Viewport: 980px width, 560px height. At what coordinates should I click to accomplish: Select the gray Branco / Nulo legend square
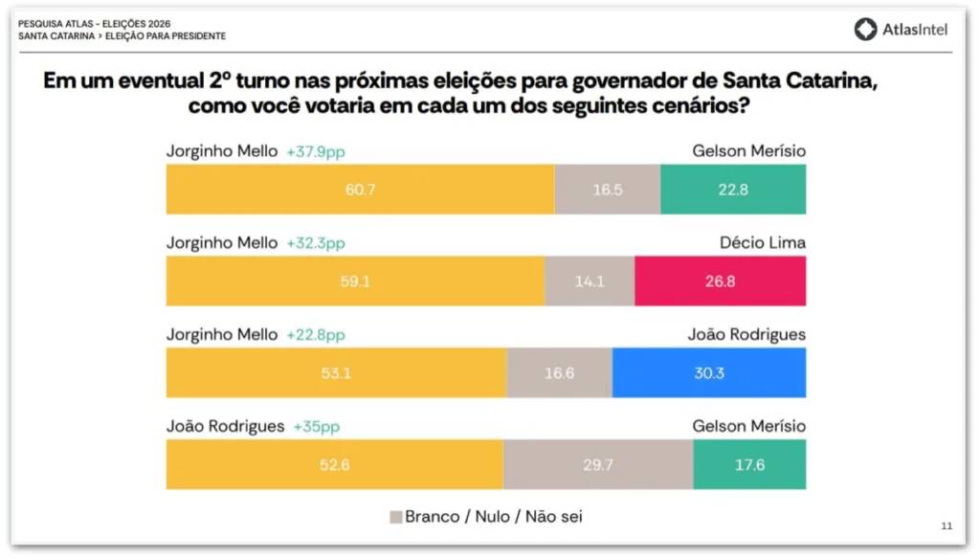coord(395,517)
